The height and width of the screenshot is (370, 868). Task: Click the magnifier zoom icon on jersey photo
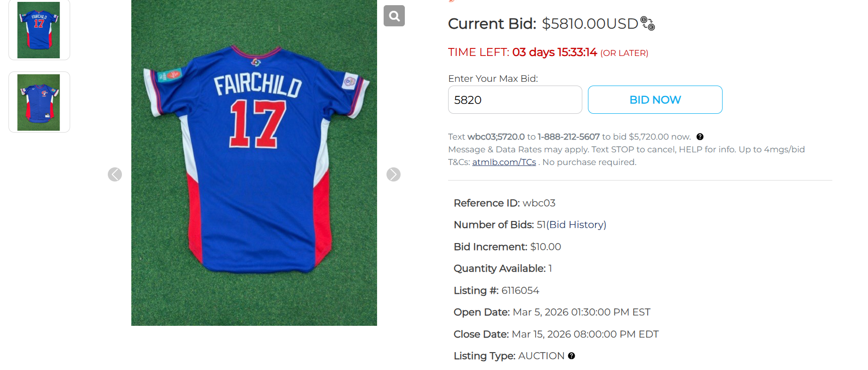394,16
